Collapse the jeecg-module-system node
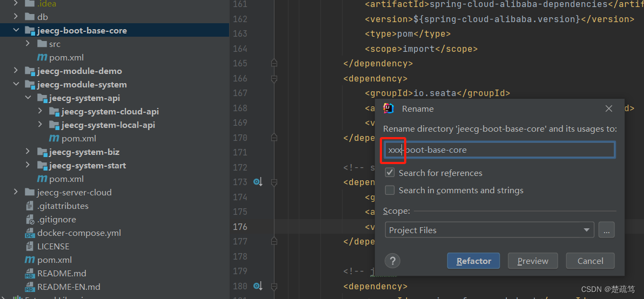The image size is (644, 299). 16,85
